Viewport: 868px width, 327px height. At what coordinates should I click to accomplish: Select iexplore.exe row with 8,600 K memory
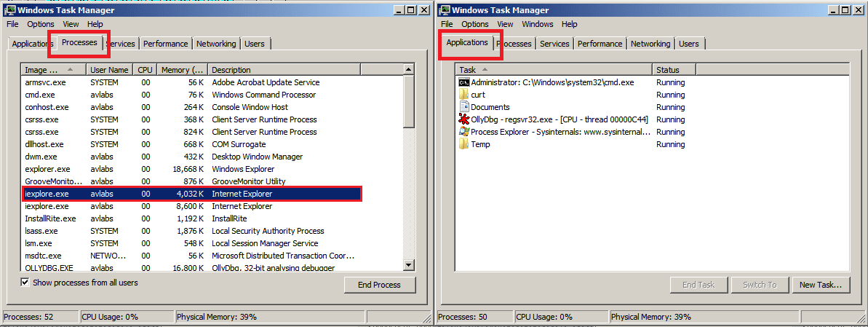click(191, 206)
